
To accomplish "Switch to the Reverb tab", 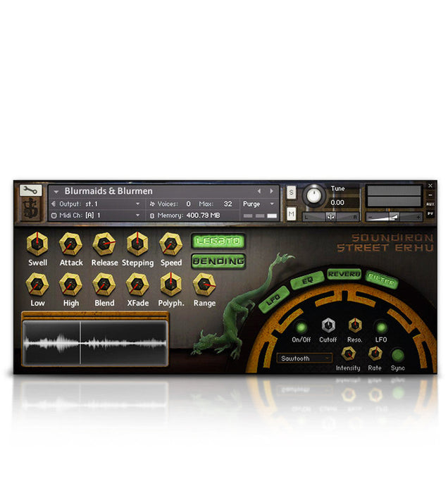I will (344, 274).
